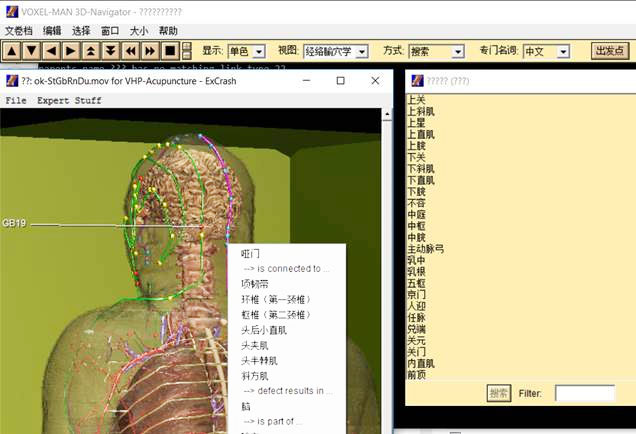Viewport: 636px width, 434px height.
Task: Select 脑 in the context menu
Action: (x=246, y=406)
